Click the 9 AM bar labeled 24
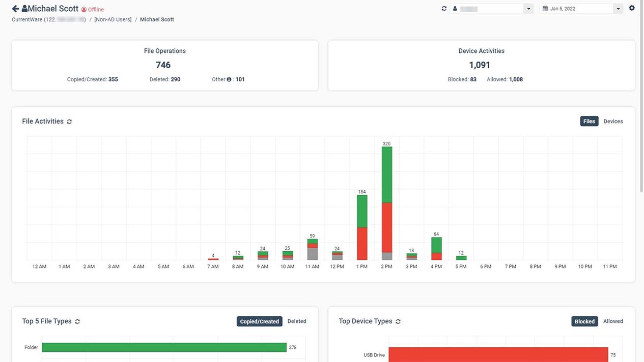This screenshot has width=644, height=362. (263, 256)
